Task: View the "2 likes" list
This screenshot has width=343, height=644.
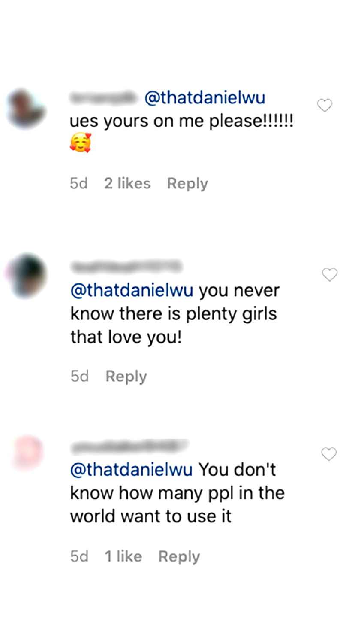Action: coord(127,184)
